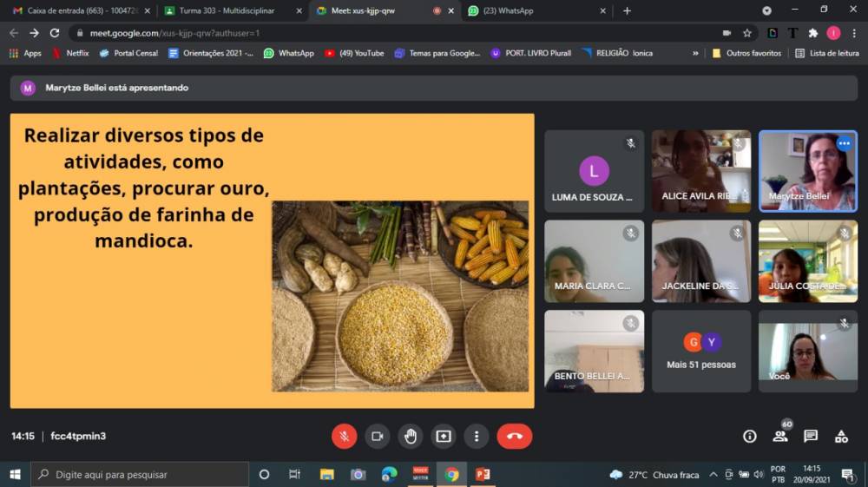Open PowerPoint from the Windows taskbar
The width and height of the screenshot is (868, 487).
(x=483, y=475)
